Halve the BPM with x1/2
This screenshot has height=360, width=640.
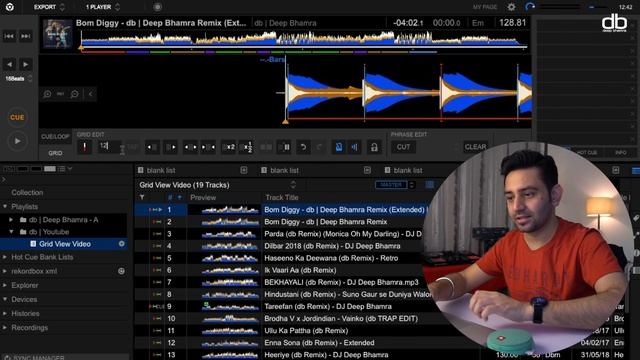247,147
